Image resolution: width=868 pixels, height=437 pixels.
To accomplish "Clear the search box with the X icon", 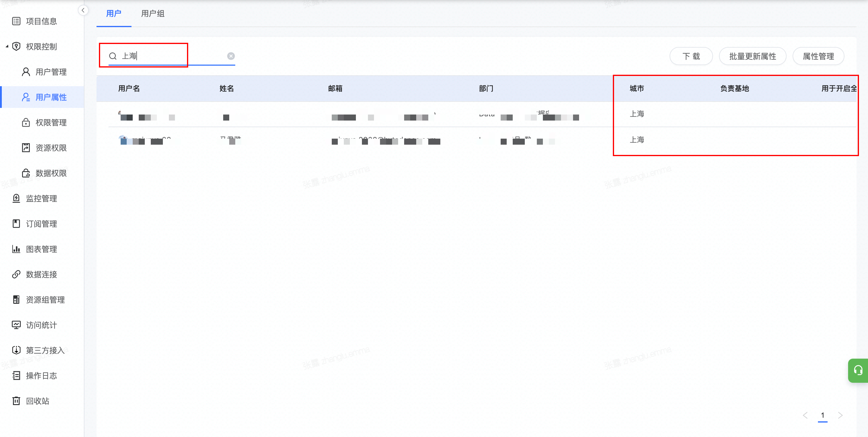I will [231, 56].
